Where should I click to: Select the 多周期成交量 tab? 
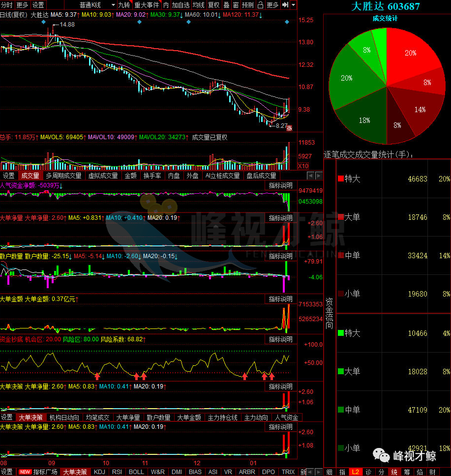click(63, 176)
